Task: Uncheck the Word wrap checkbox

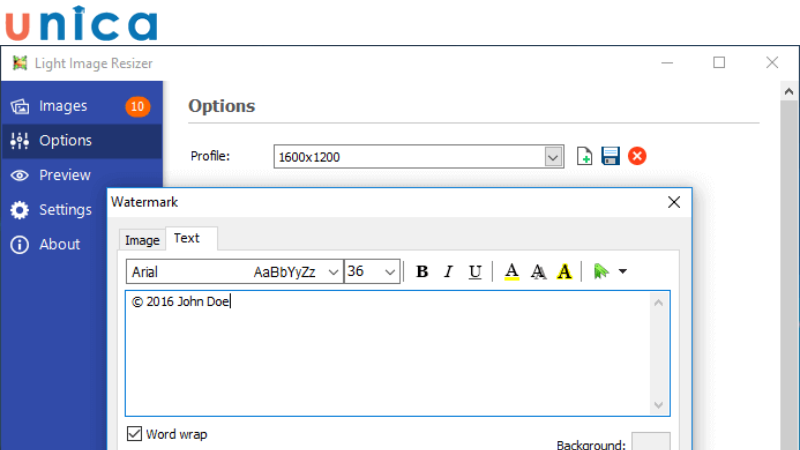Action: [135, 434]
